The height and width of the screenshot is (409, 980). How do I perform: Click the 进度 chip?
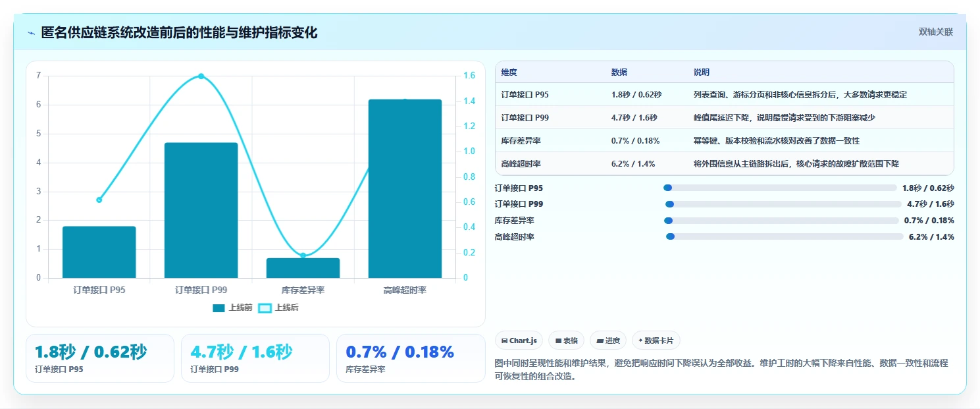coord(607,341)
